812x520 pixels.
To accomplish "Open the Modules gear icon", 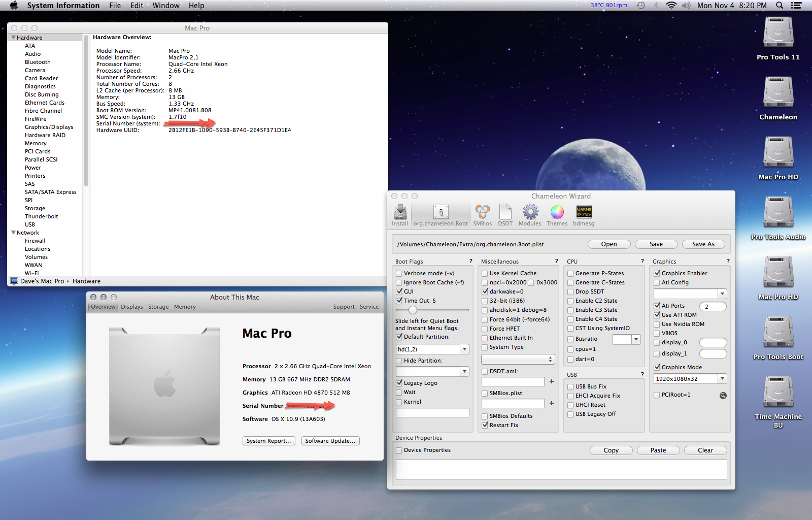I will click(x=530, y=212).
